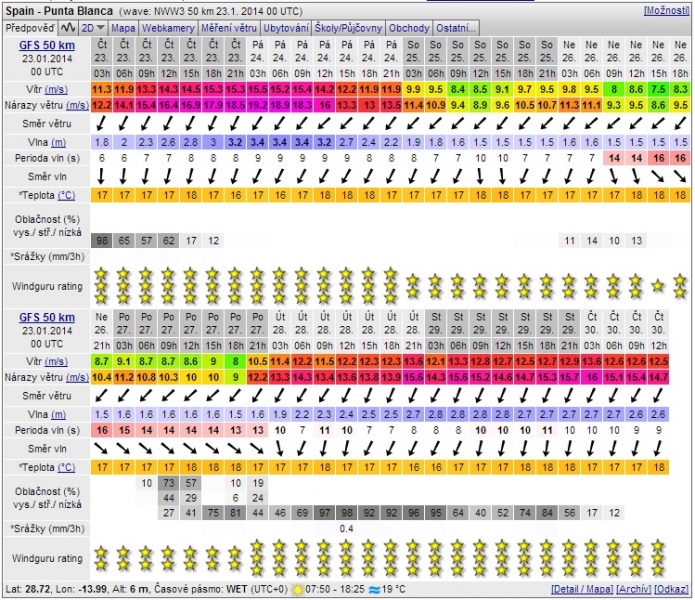
Task: Click the sun sunrise icon in footer
Action: click(x=298, y=588)
